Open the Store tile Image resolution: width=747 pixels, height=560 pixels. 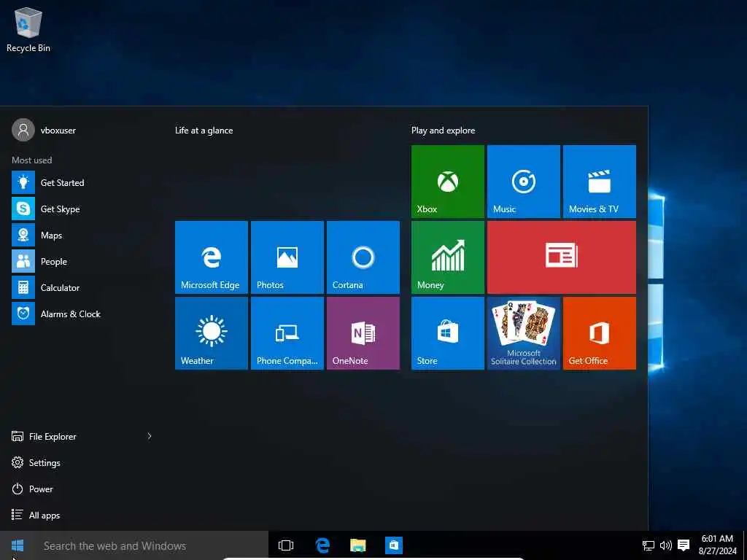click(448, 332)
